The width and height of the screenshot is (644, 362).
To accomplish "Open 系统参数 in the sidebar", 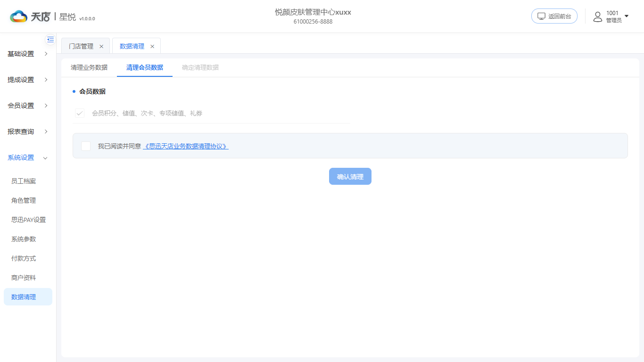I will 24,239.
